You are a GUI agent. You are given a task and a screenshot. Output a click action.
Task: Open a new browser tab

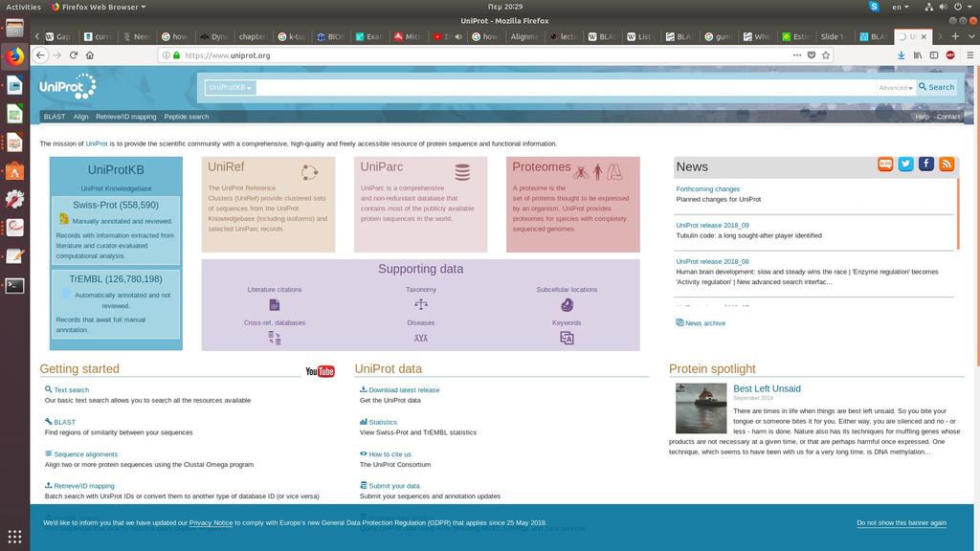tap(955, 36)
